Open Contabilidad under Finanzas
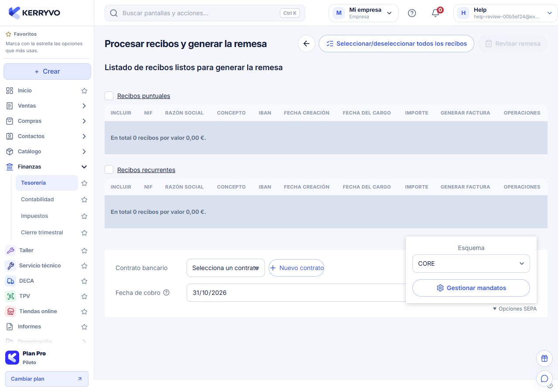Image resolution: width=558 pixels, height=392 pixels. click(37, 199)
